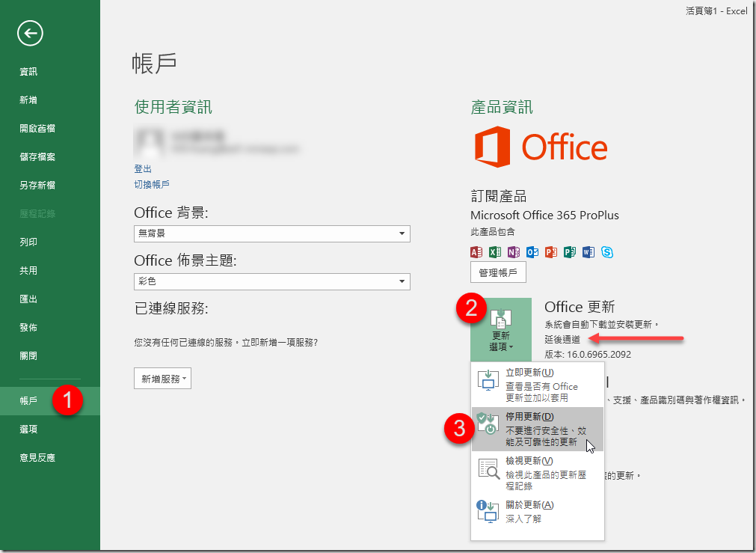Screen dimensions: 756x553
Task: Click the 關於更新 info icon
Action: coord(488,511)
